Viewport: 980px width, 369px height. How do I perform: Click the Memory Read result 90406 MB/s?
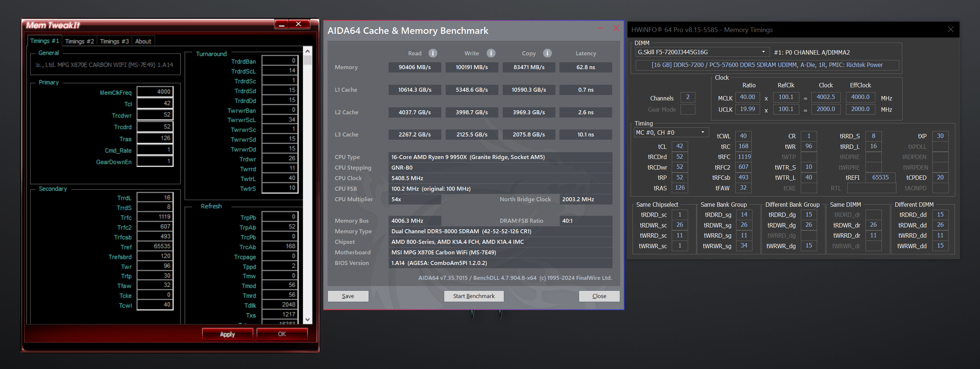pos(415,67)
